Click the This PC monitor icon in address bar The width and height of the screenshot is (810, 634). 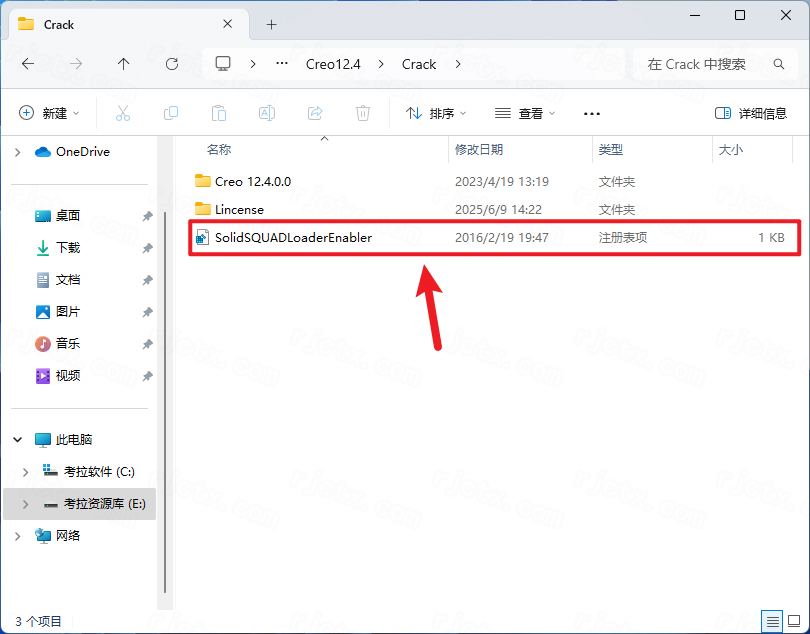pyautogui.click(x=223, y=64)
